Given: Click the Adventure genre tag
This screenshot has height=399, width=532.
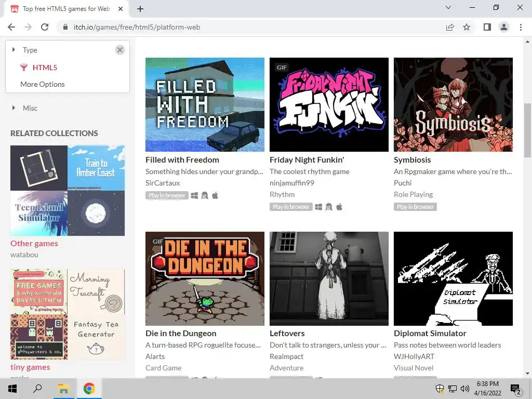Looking at the screenshot, I should (x=286, y=368).
